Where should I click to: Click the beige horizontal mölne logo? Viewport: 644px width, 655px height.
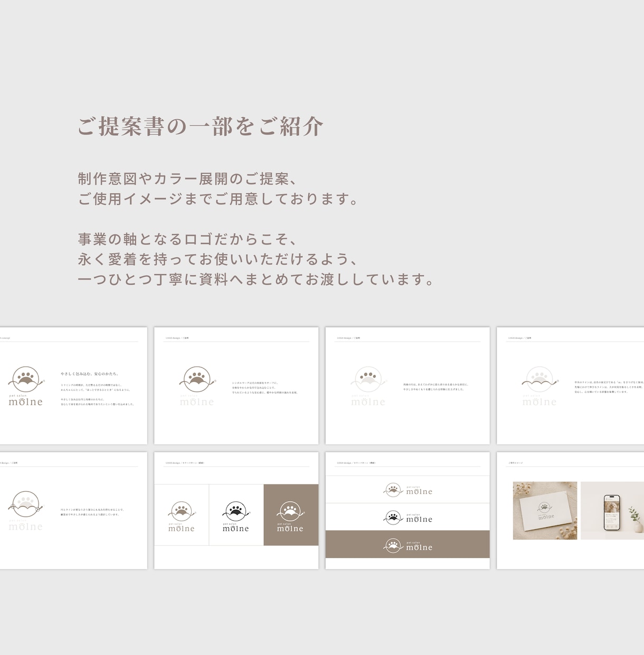point(408,490)
